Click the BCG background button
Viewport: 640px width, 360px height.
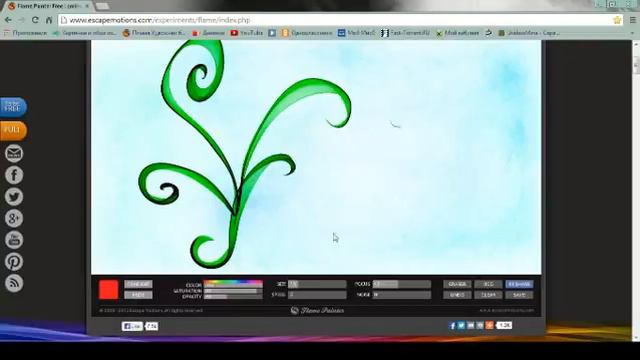click(488, 284)
